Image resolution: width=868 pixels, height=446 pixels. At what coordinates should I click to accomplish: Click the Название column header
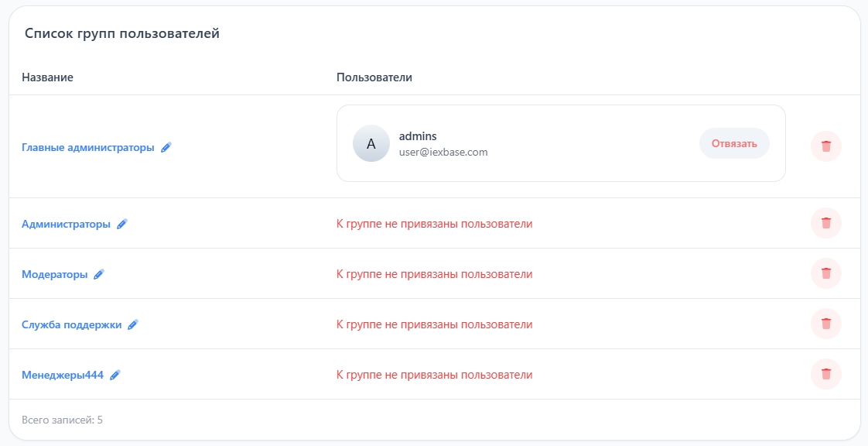pyautogui.click(x=48, y=77)
